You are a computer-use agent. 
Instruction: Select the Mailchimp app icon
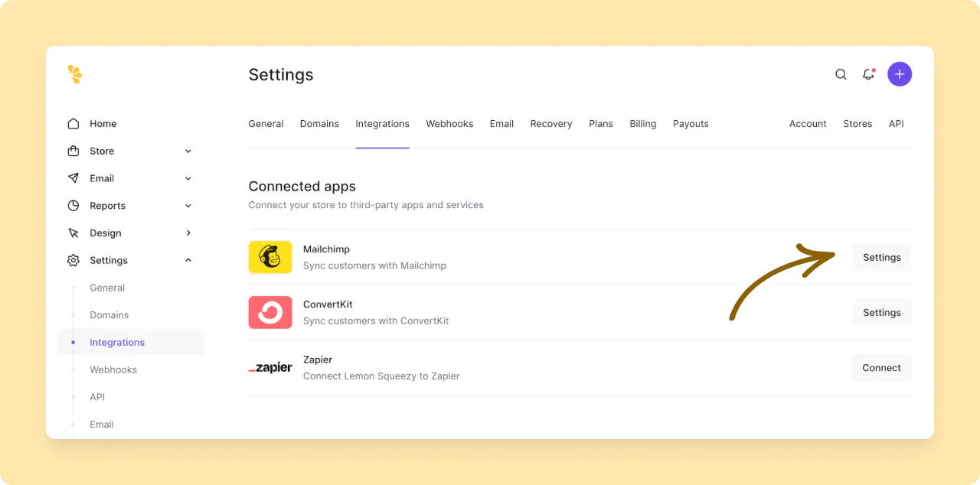click(x=269, y=257)
